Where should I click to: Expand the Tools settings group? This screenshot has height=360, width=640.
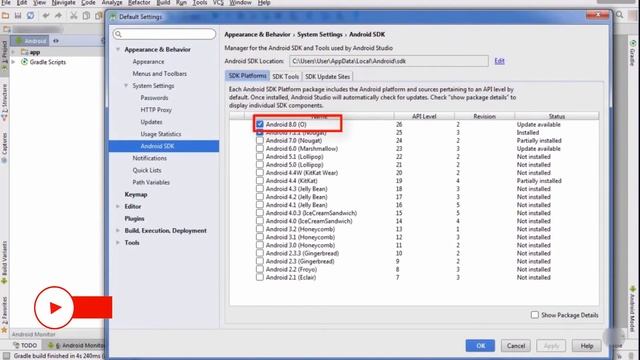coord(118,242)
